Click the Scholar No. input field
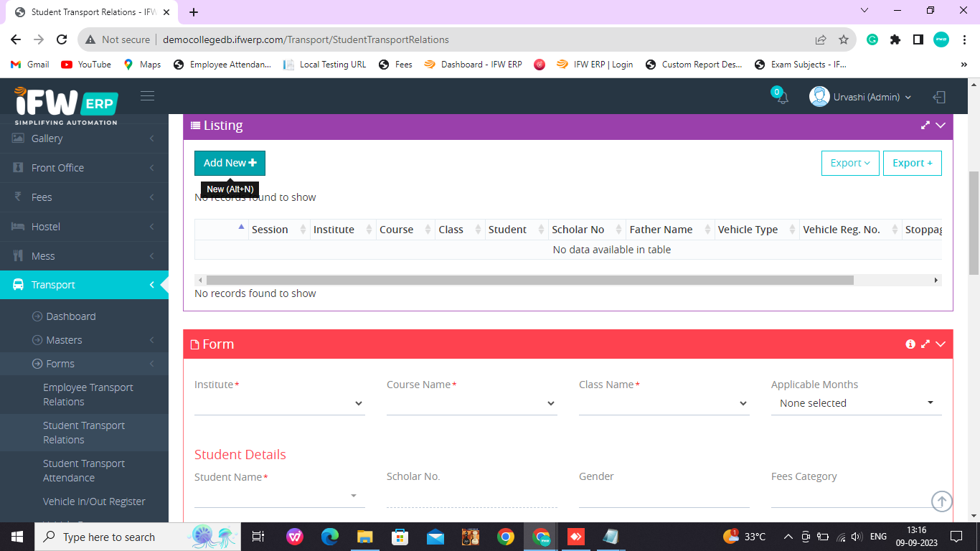 pyautogui.click(x=472, y=496)
